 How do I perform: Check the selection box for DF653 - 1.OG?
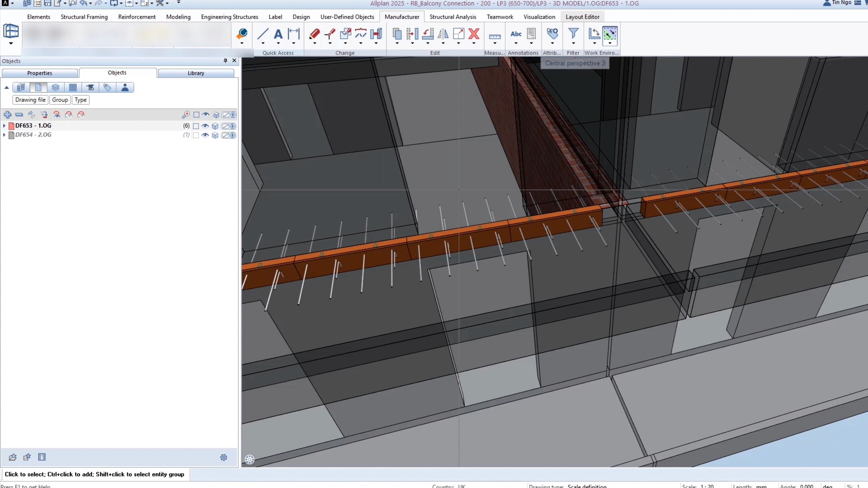(196, 126)
